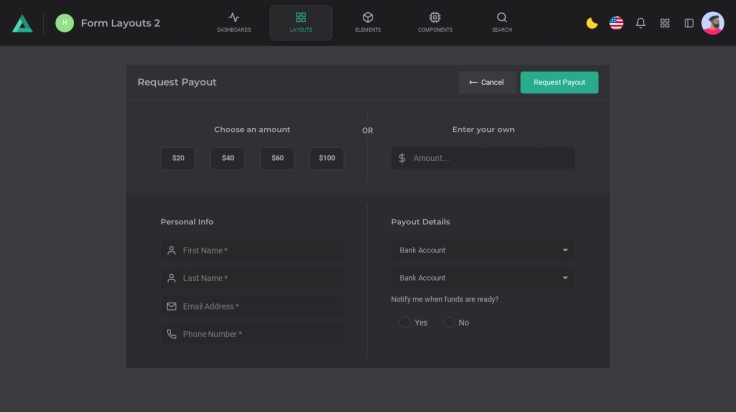736x412 pixels.
Task: Click the custom Amount input field
Action: point(490,158)
